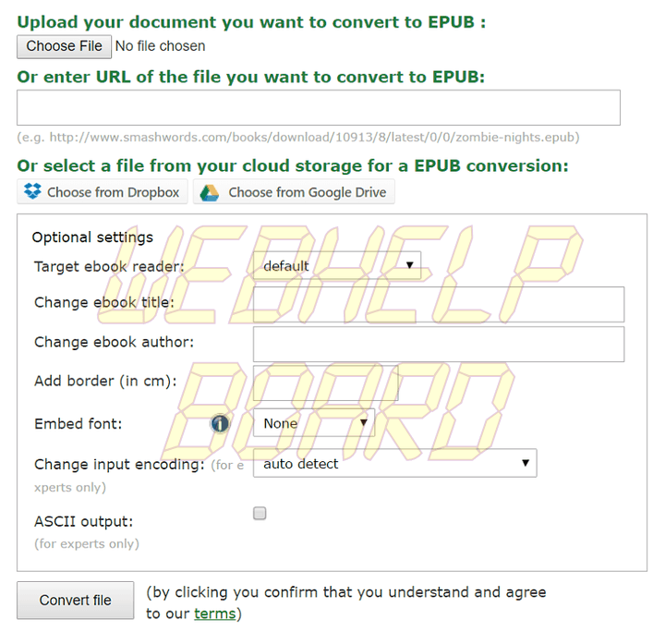The width and height of the screenshot is (665, 644).
Task: Focus the Change ebook title field
Action: tap(439, 304)
